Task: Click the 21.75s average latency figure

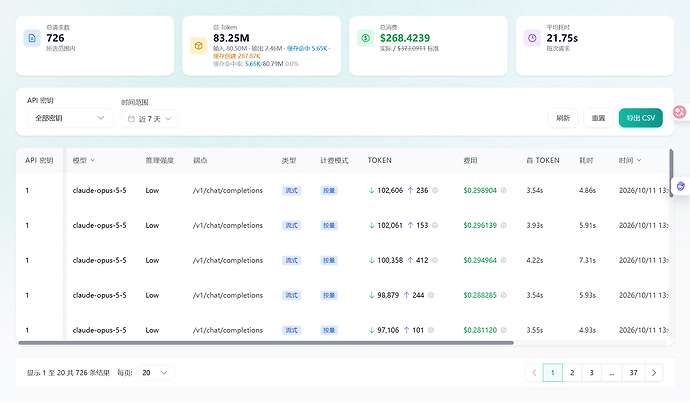Action: click(x=562, y=38)
